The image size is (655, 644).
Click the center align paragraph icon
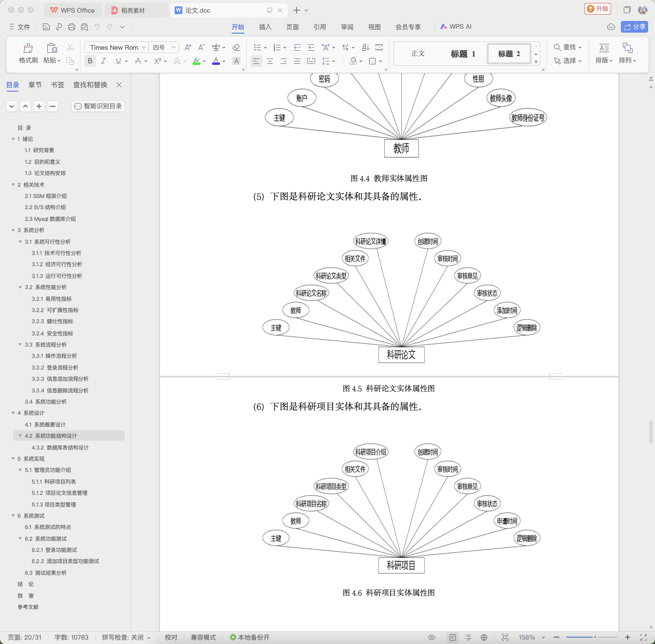click(x=270, y=61)
